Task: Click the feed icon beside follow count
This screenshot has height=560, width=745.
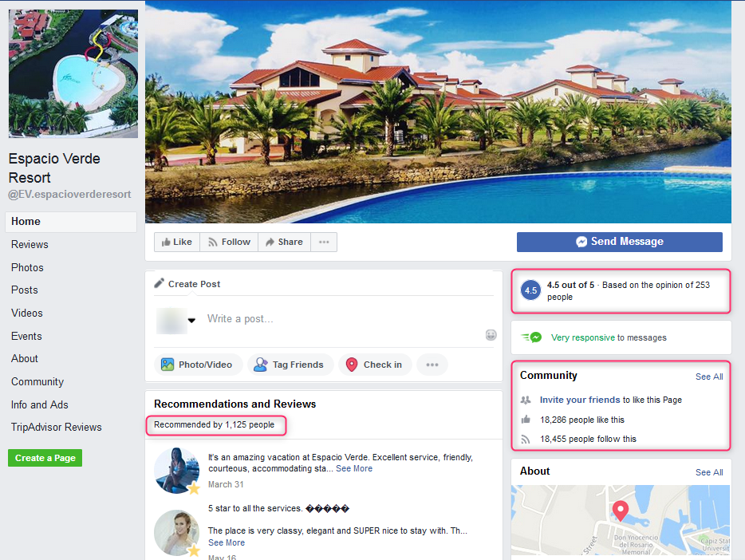Action: [526, 440]
